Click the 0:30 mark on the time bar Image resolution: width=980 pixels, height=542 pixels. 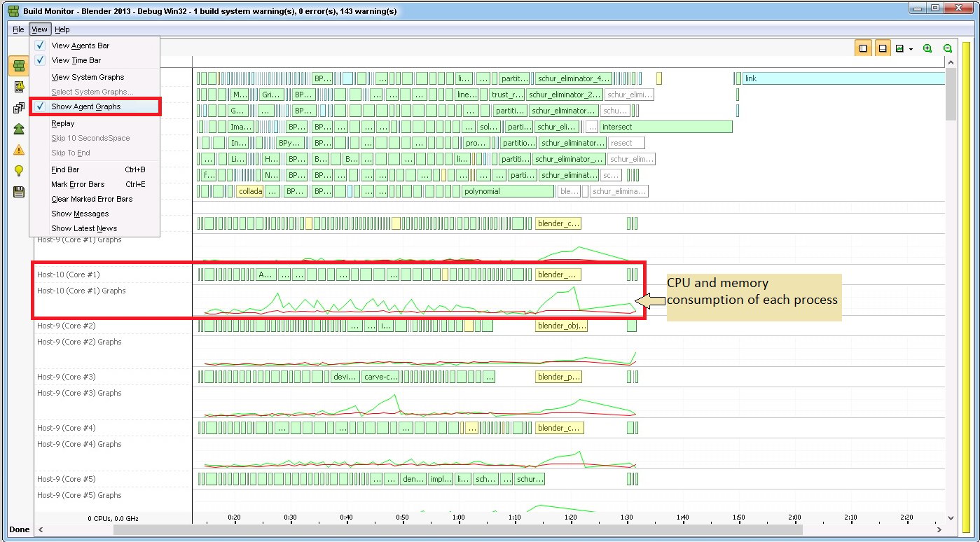tap(290, 517)
